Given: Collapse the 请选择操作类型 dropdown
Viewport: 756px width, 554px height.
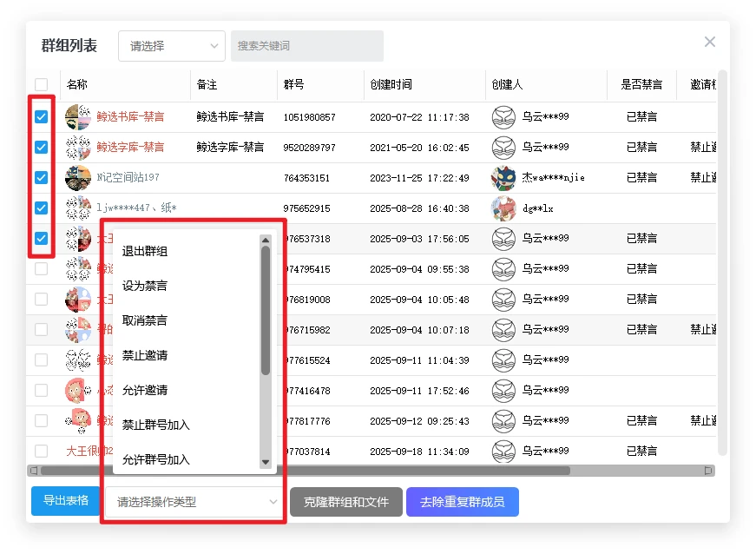Looking at the screenshot, I should click(x=197, y=502).
